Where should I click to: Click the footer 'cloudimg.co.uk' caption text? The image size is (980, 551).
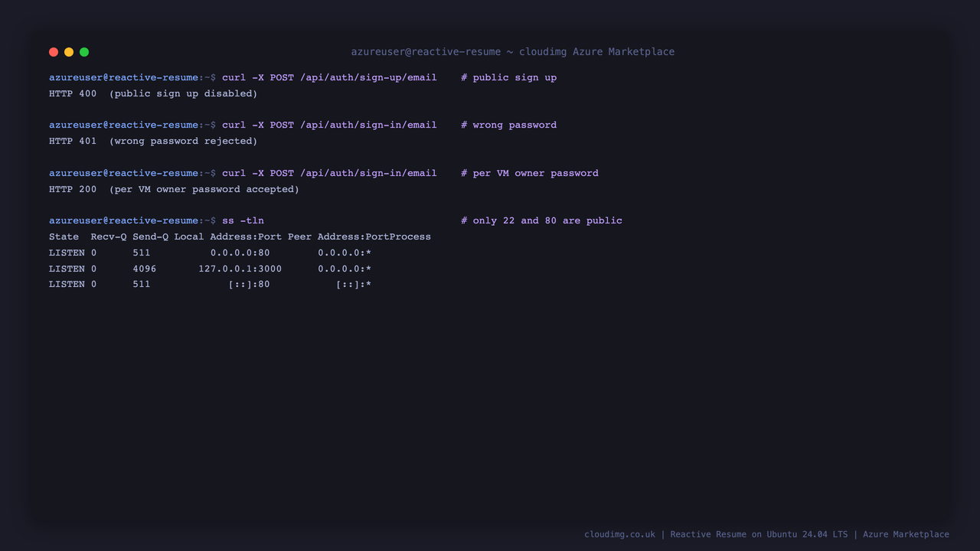pyautogui.click(x=620, y=534)
